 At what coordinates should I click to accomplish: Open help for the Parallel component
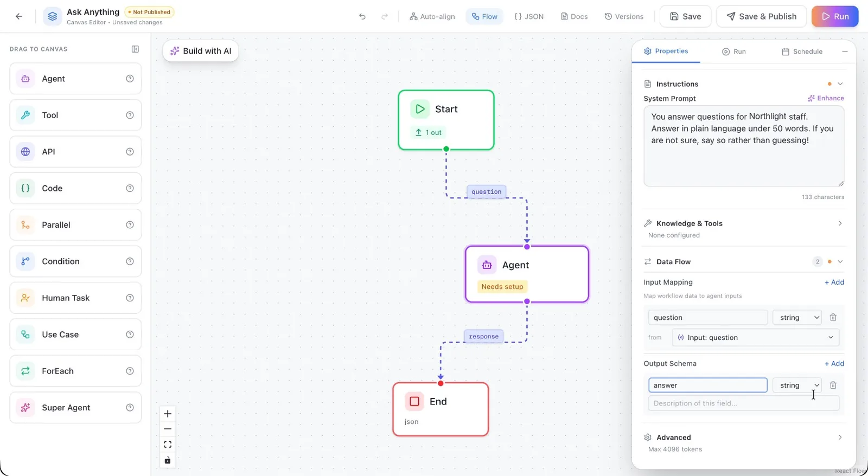130,225
